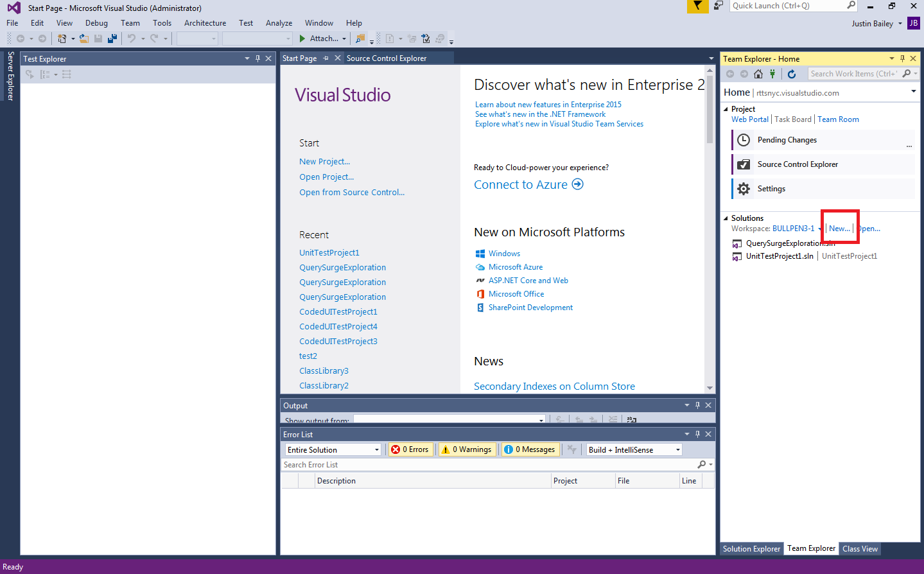
Task: Collapse the Project section
Action: click(x=726, y=109)
